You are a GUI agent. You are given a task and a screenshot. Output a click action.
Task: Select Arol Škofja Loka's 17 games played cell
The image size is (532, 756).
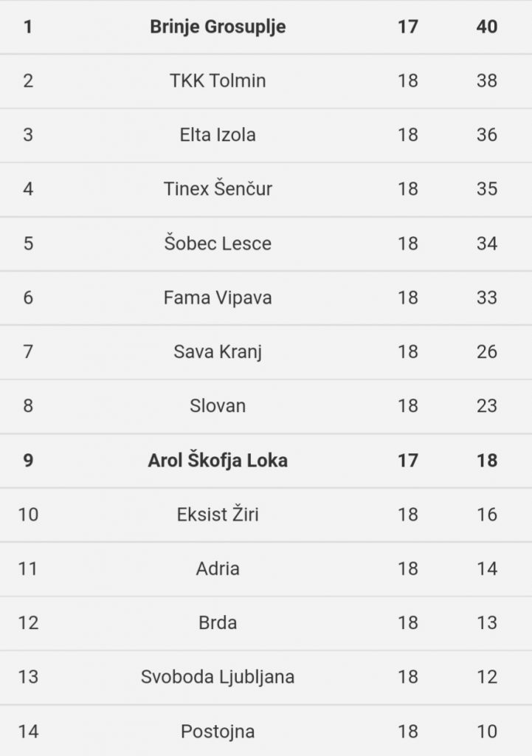tap(408, 460)
